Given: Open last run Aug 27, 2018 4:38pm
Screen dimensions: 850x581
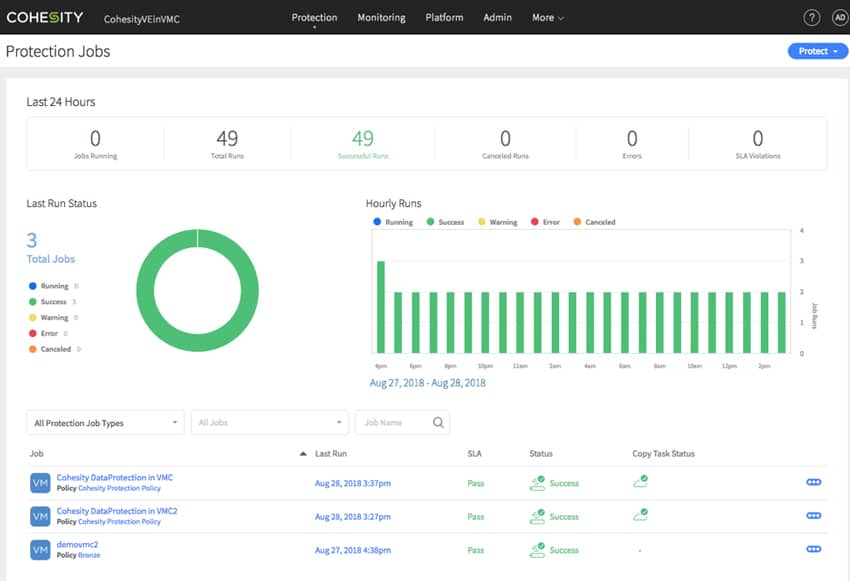Looking at the screenshot, I should (x=353, y=551).
